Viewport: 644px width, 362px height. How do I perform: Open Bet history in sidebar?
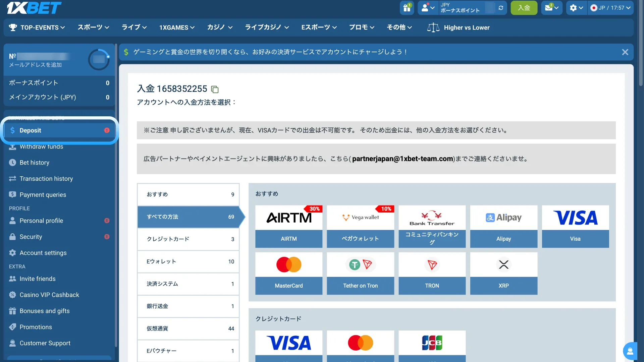pos(59,163)
